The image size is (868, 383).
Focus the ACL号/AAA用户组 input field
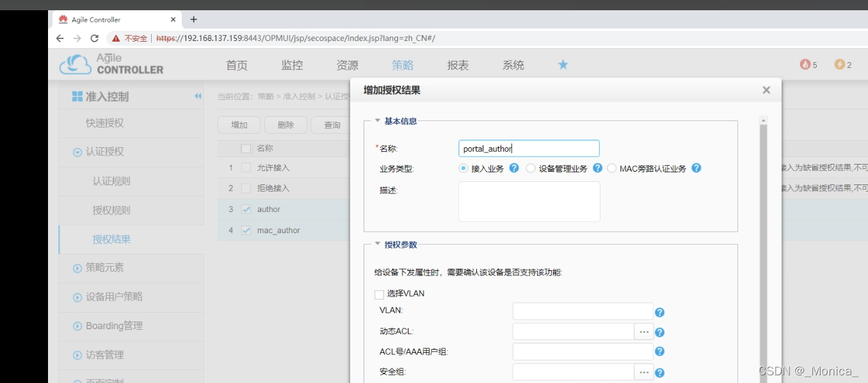tap(583, 352)
